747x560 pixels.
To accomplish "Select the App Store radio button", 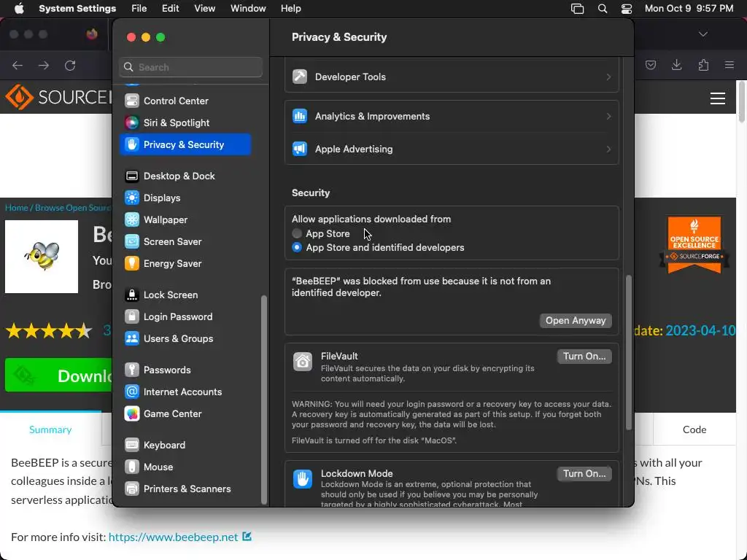I will (297, 234).
